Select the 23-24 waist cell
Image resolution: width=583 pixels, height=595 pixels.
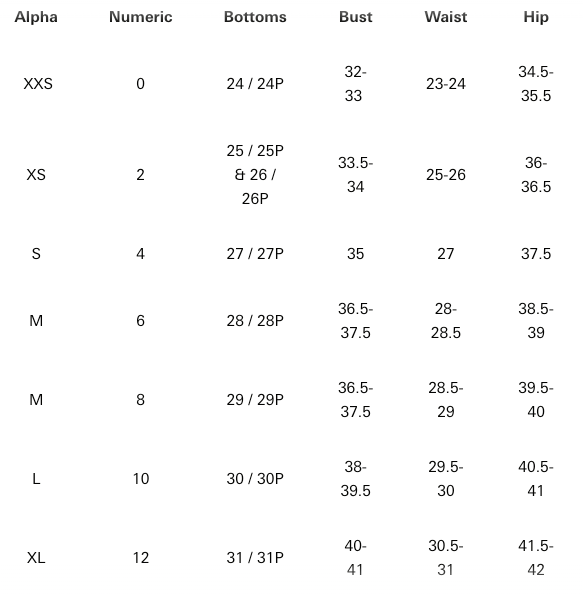coord(446,84)
